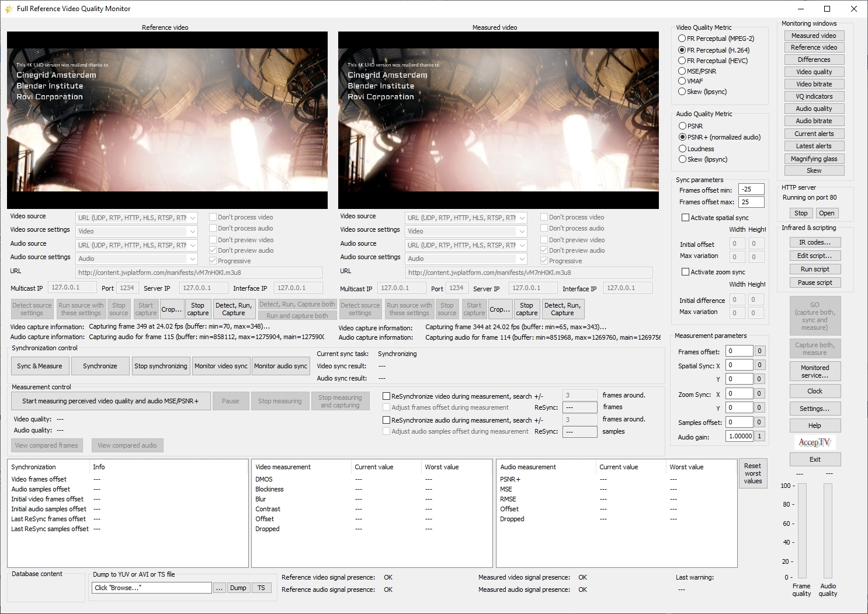Click measured Detect, Run, Capture button
This screenshot has height=614, width=868.
563,309
